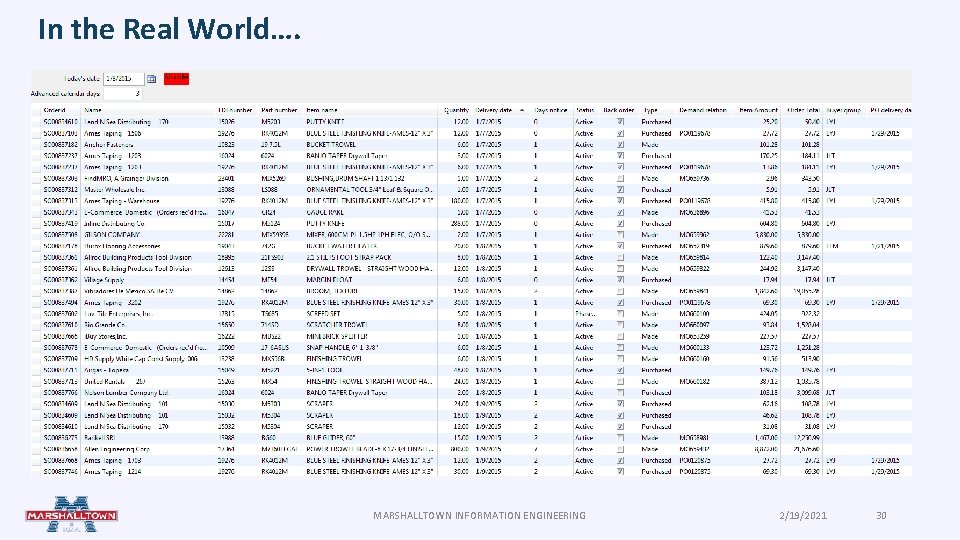Viewport: 960px width, 540px height.
Task: Select the United Rentals name cell
Action: 114,381
